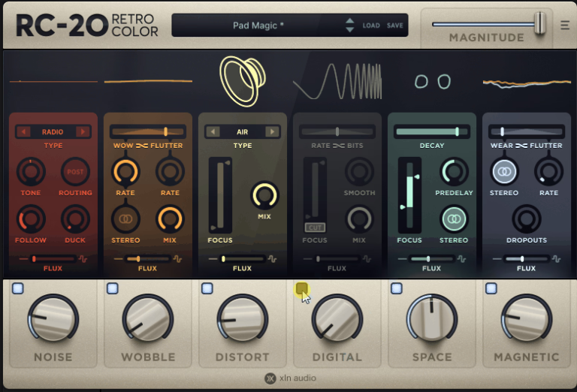Adjust the Space DECAY slider
The image size is (577, 392).
coord(432,131)
